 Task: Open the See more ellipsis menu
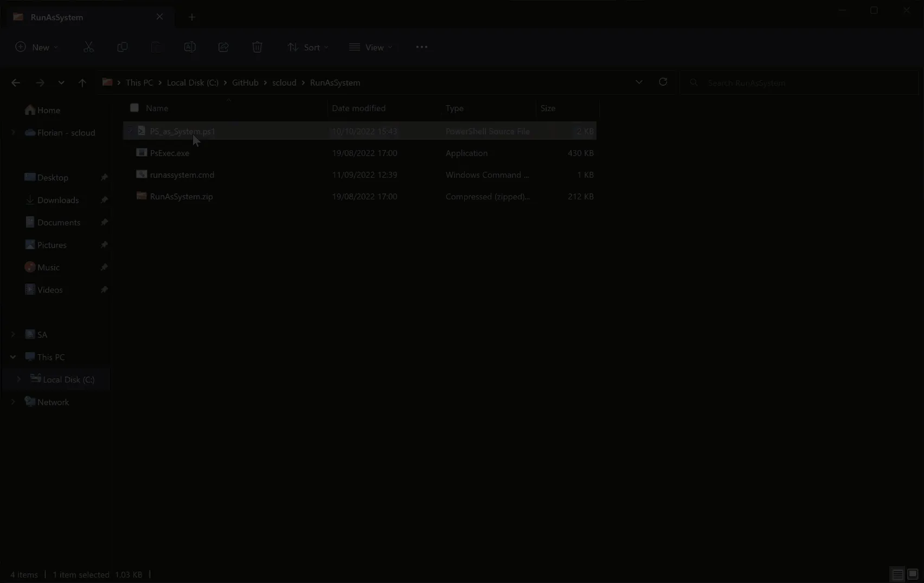421,47
